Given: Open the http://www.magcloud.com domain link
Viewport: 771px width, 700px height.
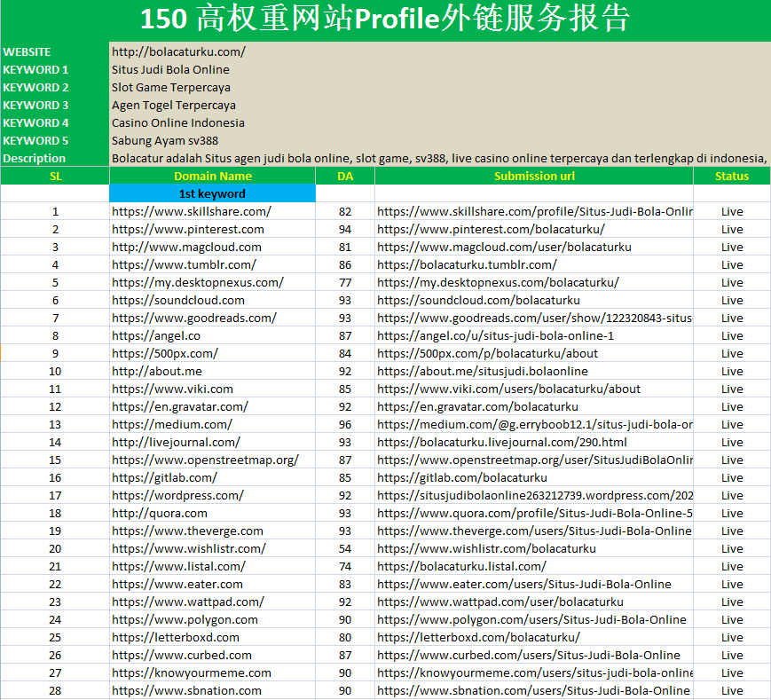Looking at the screenshot, I should pos(186,247).
